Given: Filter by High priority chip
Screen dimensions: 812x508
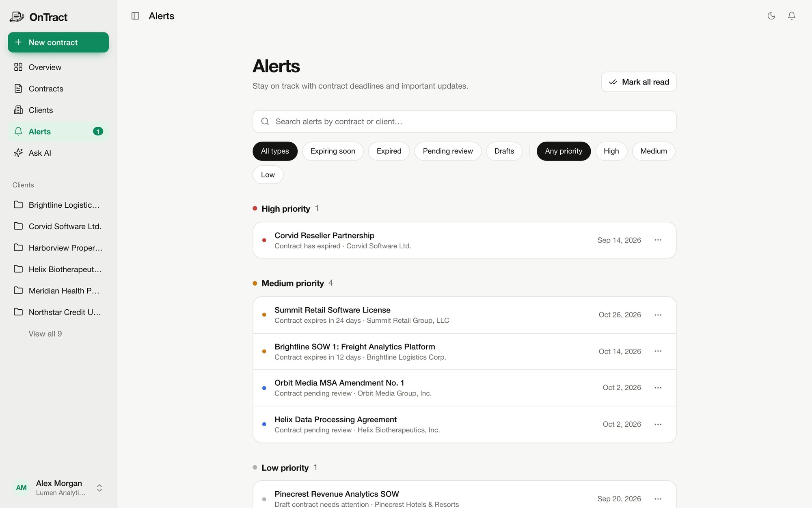Looking at the screenshot, I should coord(611,151).
